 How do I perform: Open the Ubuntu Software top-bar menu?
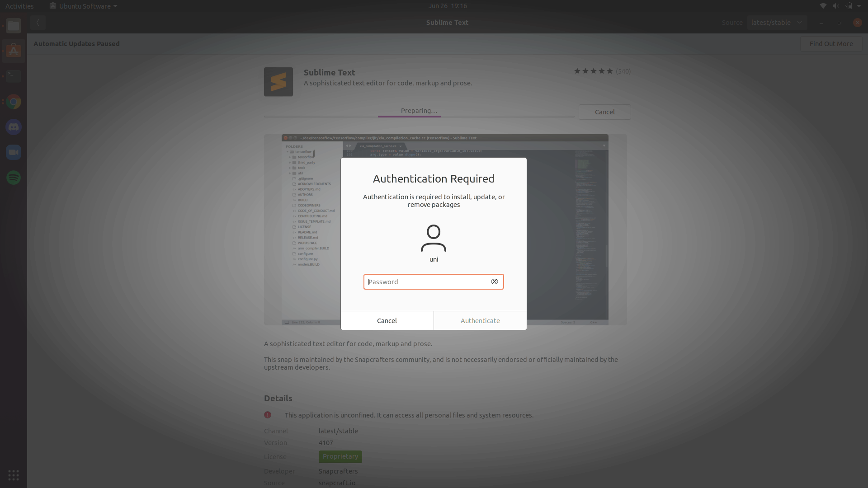click(x=83, y=6)
